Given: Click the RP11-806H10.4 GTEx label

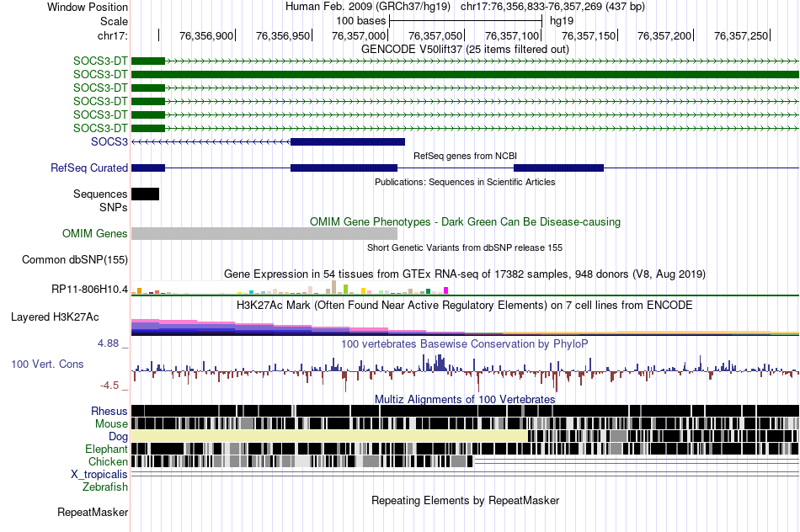Looking at the screenshot, I should [89, 290].
